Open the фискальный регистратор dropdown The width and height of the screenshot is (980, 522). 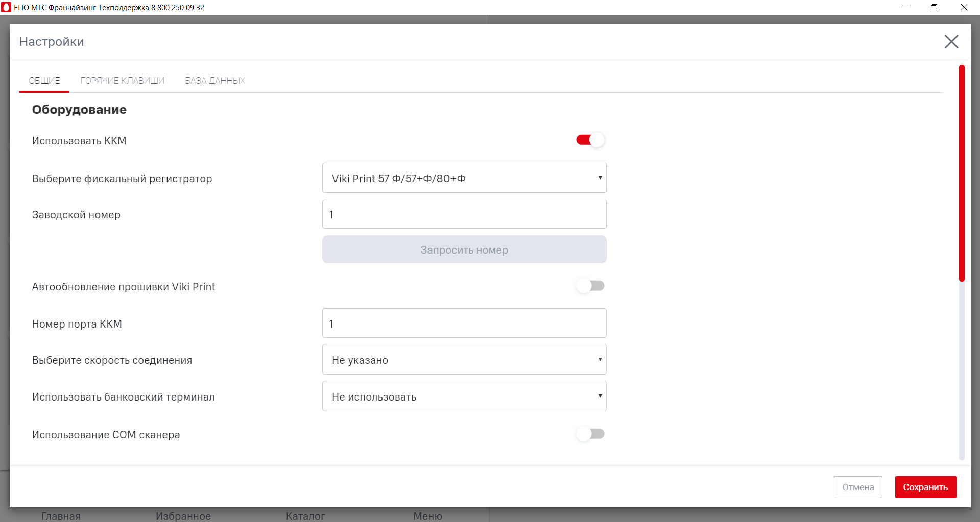[464, 178]
